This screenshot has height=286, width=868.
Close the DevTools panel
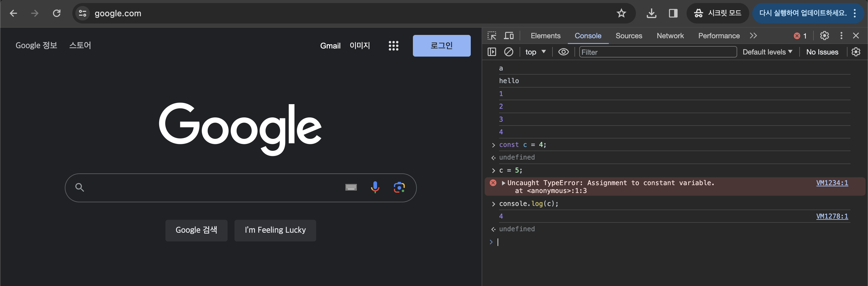856,36
